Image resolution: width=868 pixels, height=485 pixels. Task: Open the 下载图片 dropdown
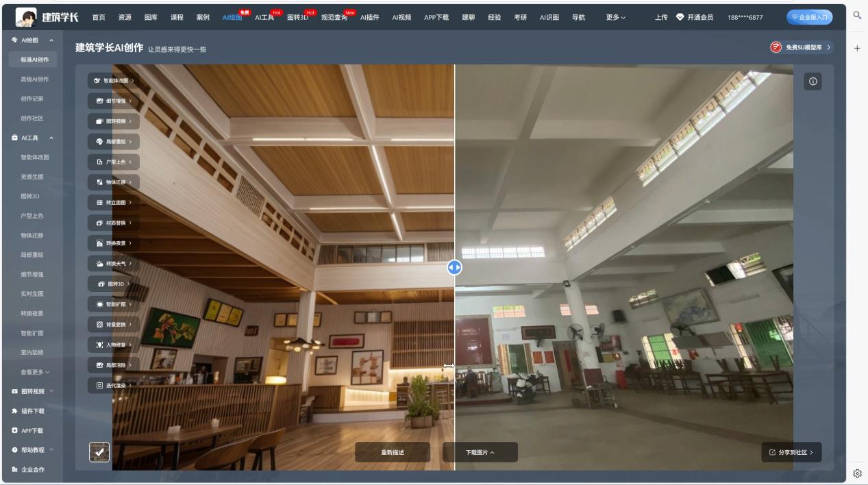tap(480, 452)
